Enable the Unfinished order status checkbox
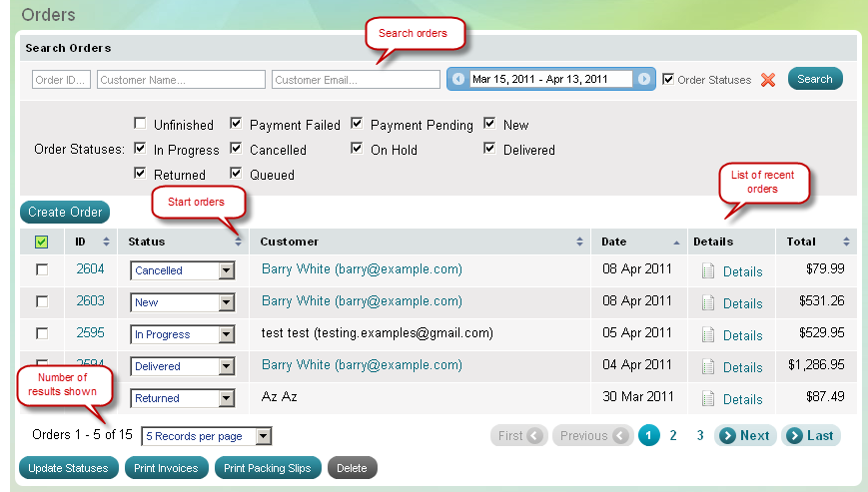Viewport: 868px width, 492px height. [140, 125]
